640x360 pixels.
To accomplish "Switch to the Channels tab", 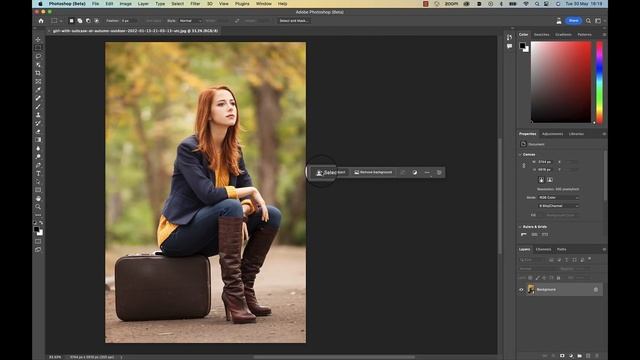I will [543, 249].
